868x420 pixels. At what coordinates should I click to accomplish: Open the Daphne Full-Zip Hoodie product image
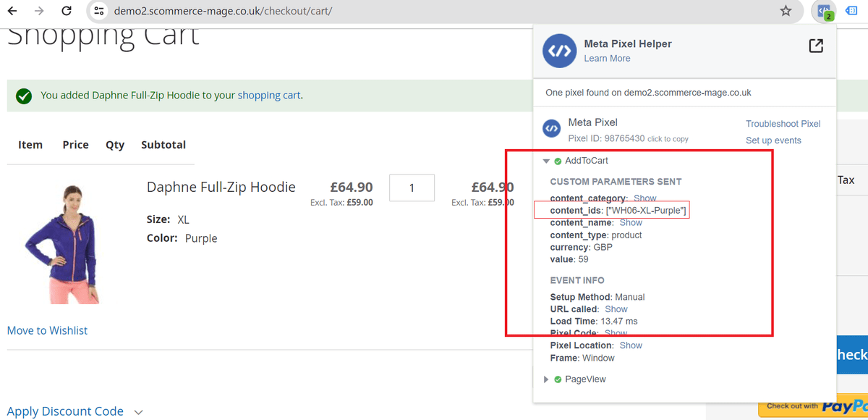tap(62, 243)
